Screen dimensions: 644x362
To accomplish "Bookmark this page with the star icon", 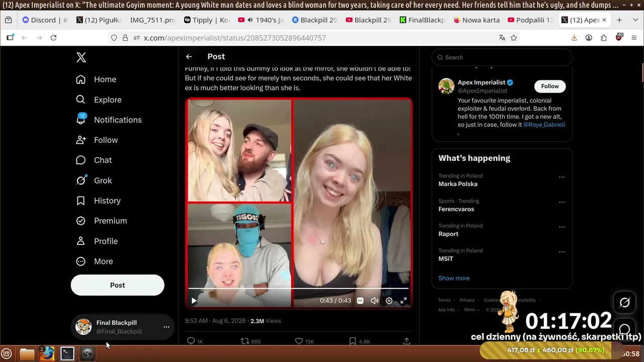I will click(x=514, y=38).
